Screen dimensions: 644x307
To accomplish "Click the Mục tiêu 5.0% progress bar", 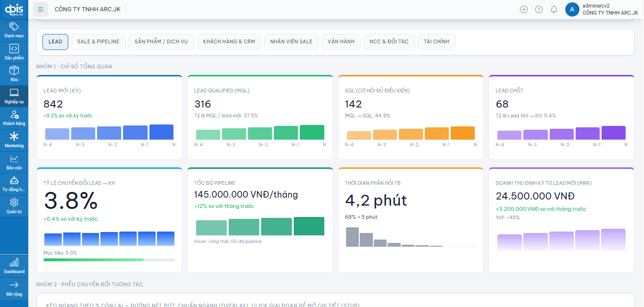I will (109, 259).
